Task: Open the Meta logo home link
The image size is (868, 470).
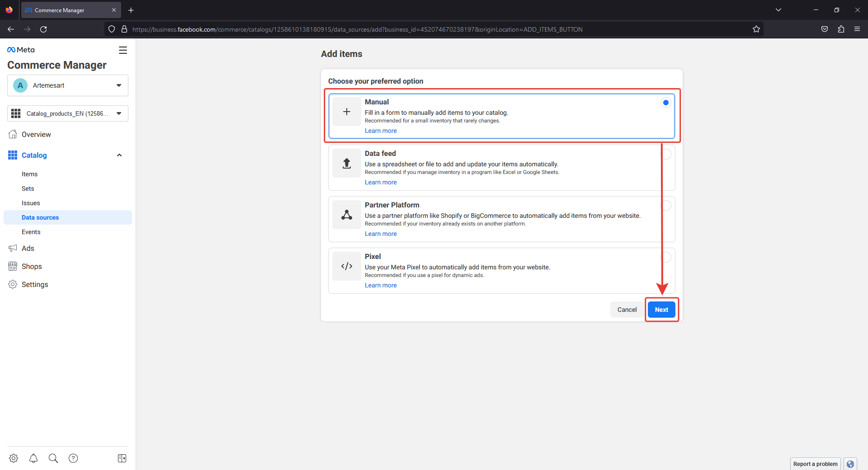Action: tap(21, 50)
